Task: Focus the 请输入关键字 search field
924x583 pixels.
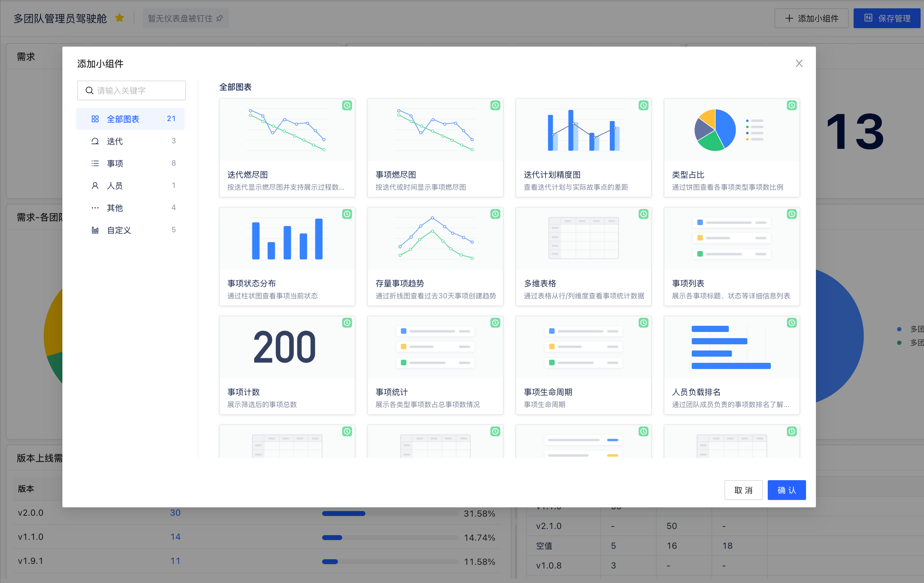Action: coord(138,90)
